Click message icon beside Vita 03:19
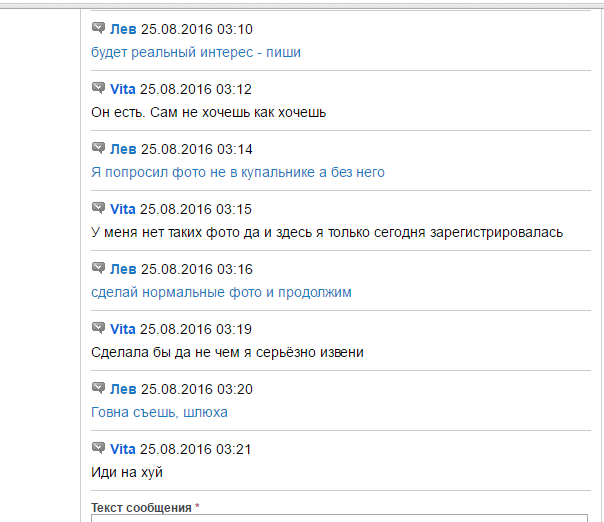Viewport: 604px width, 522px height. click(x=98, y=328)
